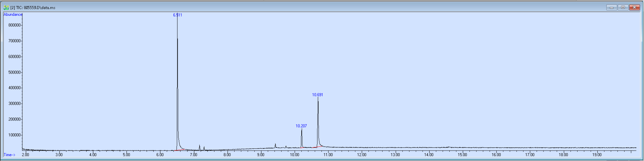Select the peak label 10.691

(318, 95)
